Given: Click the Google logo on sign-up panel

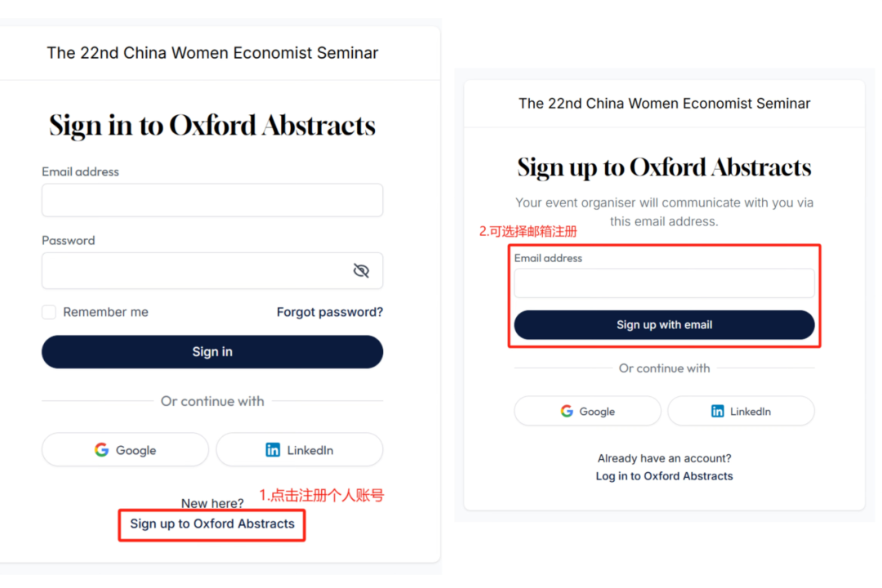Looking at the screenshot, I should [567, 412].
